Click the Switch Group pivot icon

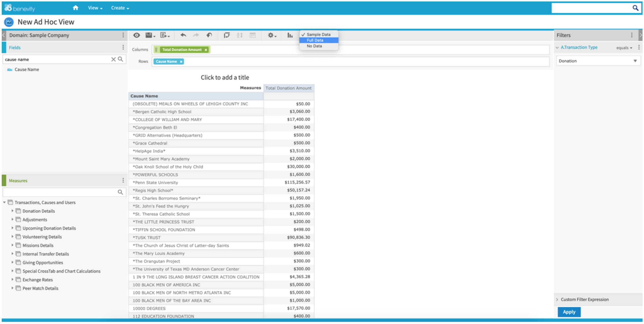227,35
